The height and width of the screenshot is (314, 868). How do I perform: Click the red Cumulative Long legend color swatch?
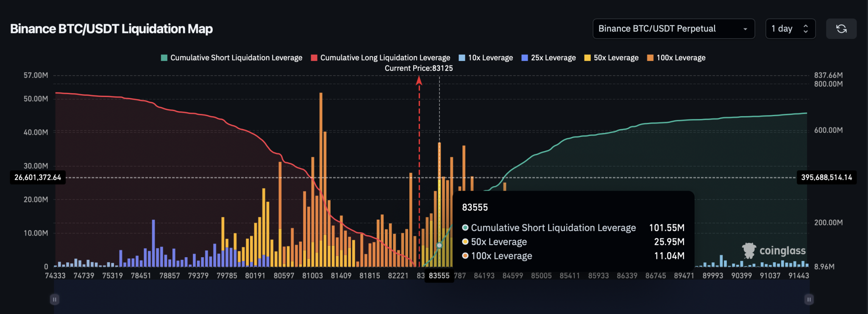314,58
